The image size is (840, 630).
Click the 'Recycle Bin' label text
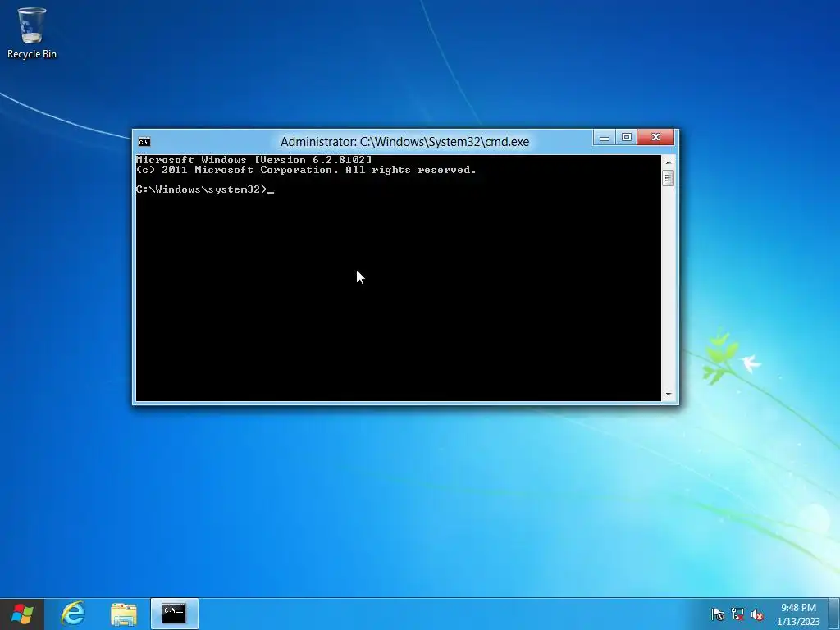[x=32, y=54]
